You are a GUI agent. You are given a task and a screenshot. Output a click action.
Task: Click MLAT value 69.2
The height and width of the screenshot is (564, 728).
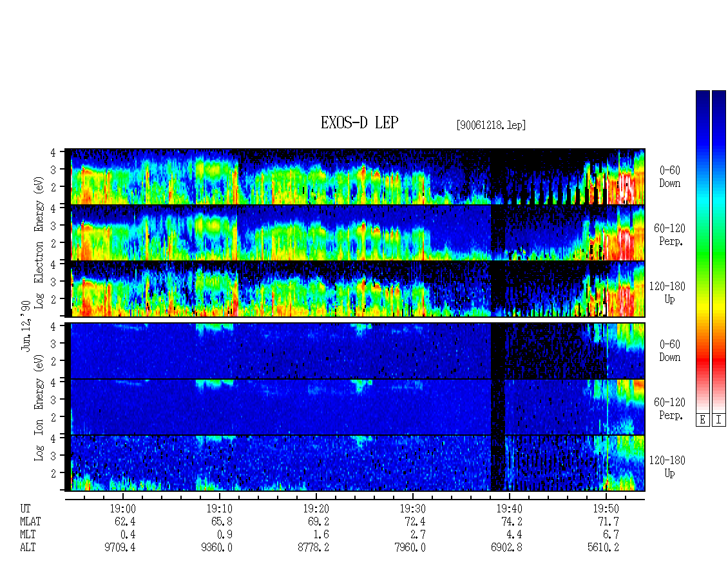tap(318, 521)
